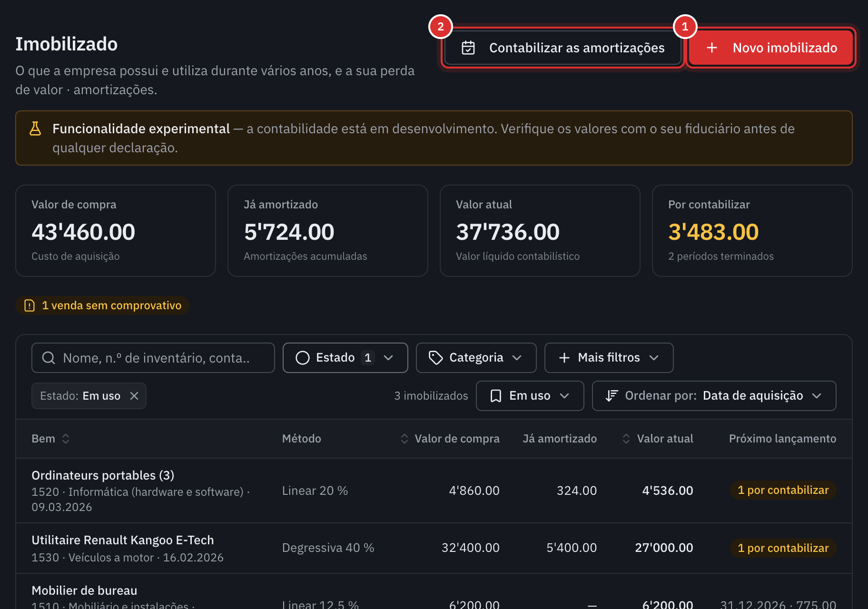Open the Utilitaire Renault Kangoo E-Tech row
The image size is (868, 609).
pos(434,548)
